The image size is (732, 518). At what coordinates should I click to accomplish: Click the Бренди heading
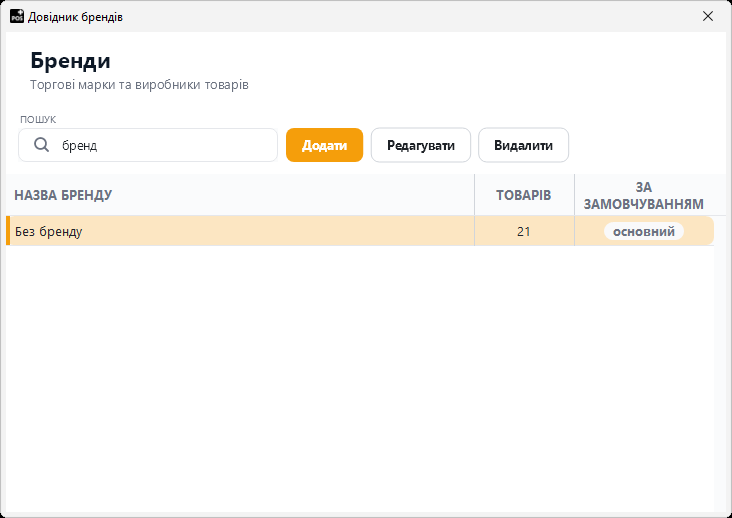(x=70, y=61)
